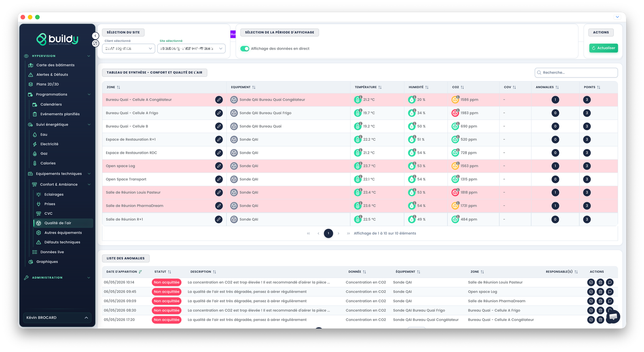Edit the Salle de Réunion Louis Pasteur zone
Viewport: 644px width, 352px height.
[219, 193]
